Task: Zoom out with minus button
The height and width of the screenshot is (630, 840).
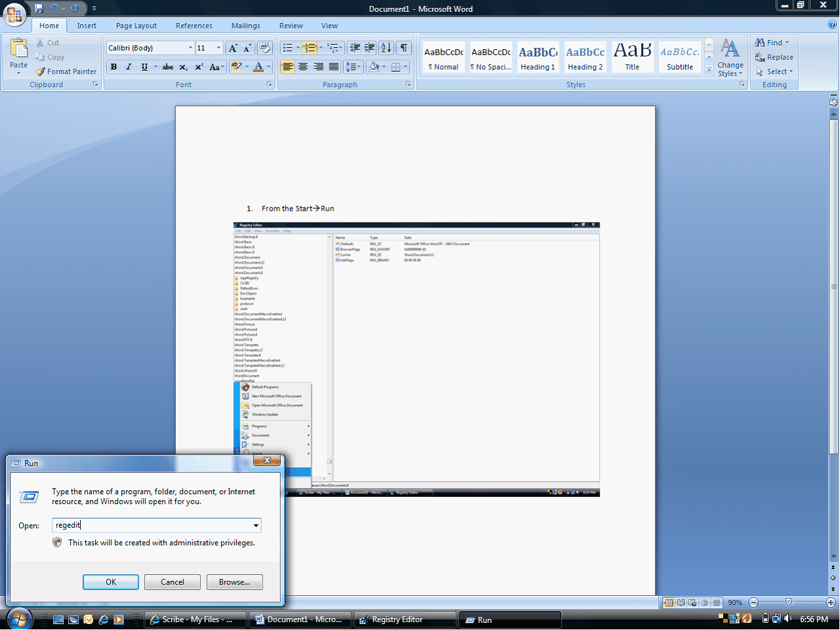Action: click(753, 602)
